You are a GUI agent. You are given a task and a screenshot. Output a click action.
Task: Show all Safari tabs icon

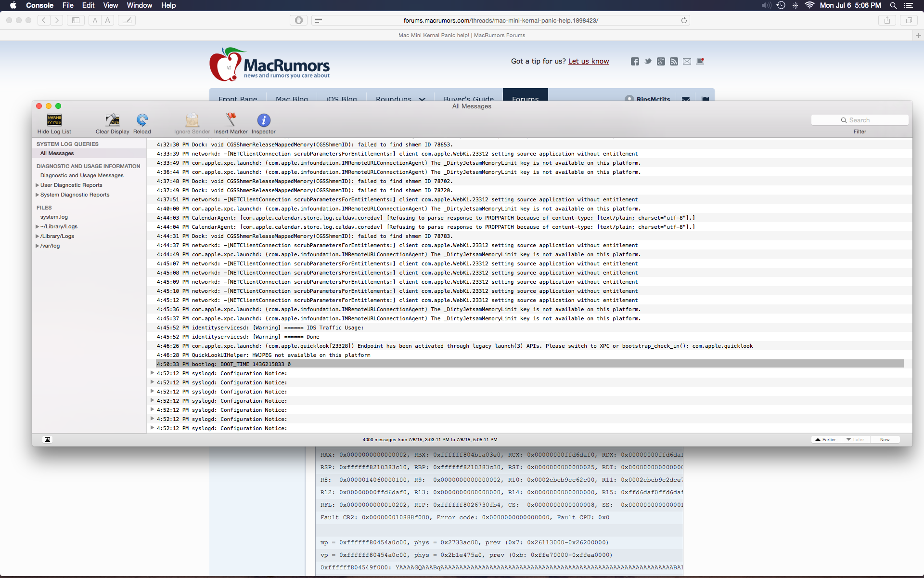pyautogui.click(x=909, y=20)
